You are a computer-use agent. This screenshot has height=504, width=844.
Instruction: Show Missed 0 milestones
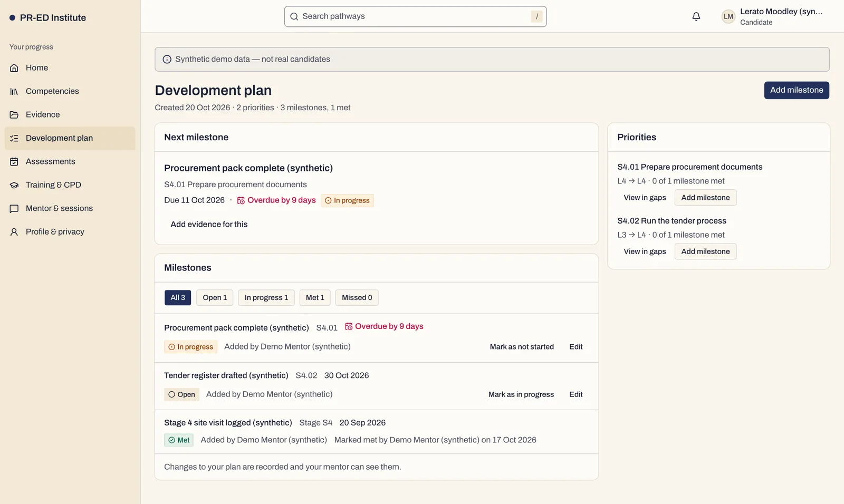(357, 298)
